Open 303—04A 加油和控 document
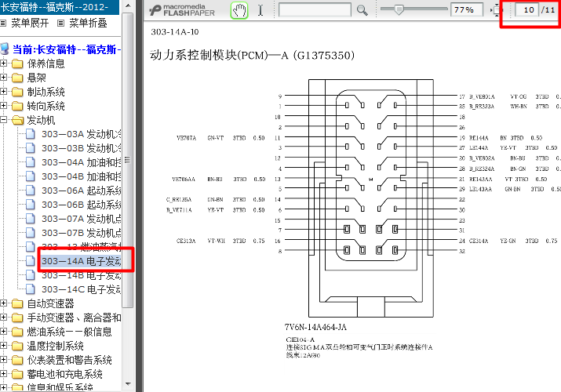 click(82, 162)
